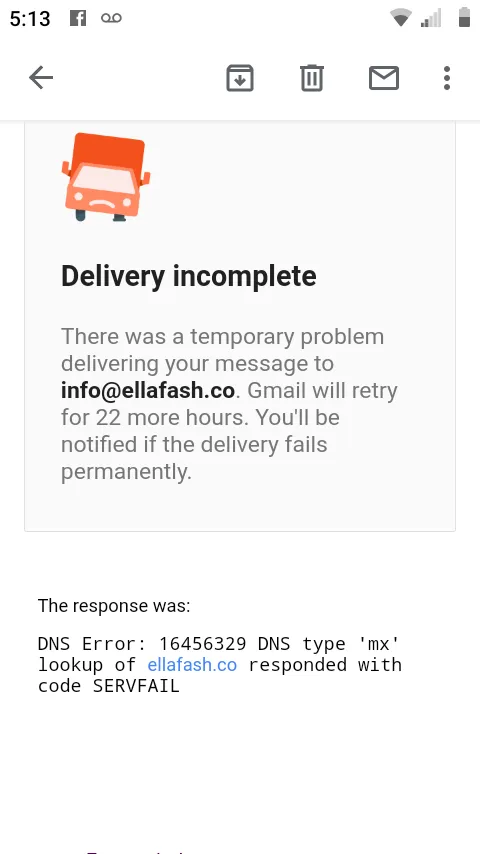
Task: Tap the voicemail icon in status bar
Action: pyautogui.click(x=111, y=19)
